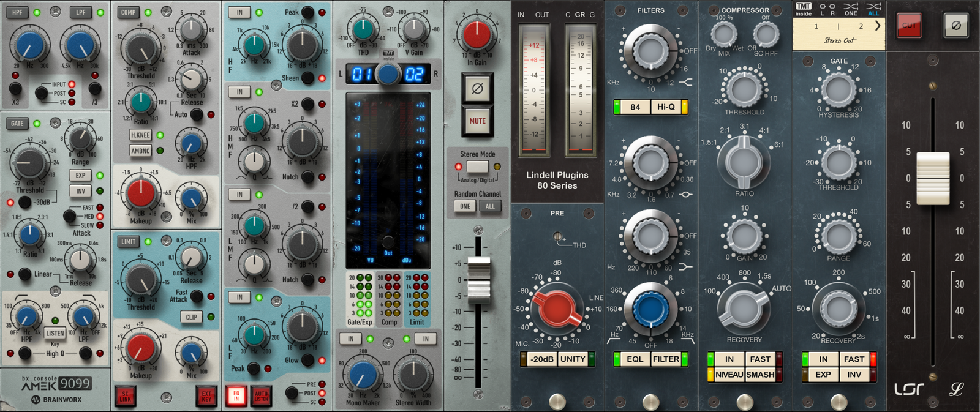Toggle HF band Peak switch
The image size is (980, 412).
tap(308, 12)
